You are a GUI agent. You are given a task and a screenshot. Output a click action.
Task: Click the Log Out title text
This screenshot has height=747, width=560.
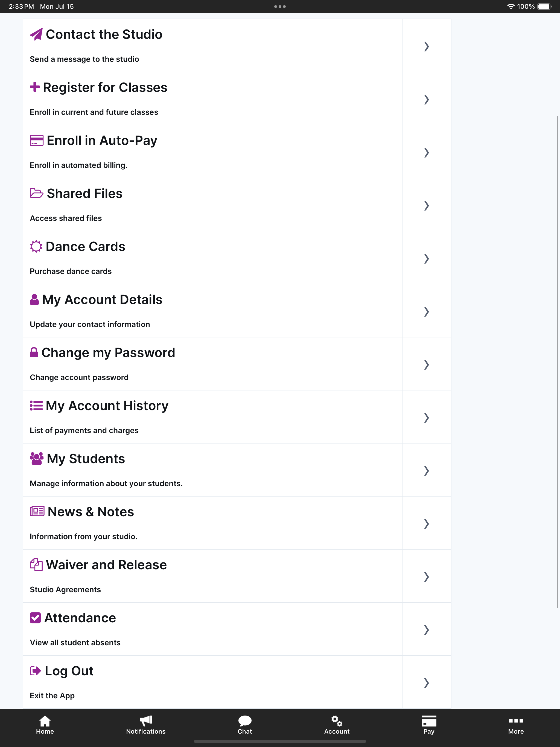69,671
